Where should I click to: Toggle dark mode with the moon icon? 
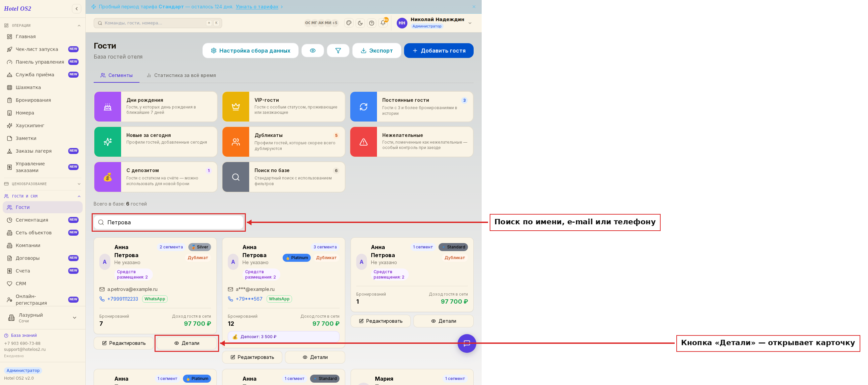point(360,23)
